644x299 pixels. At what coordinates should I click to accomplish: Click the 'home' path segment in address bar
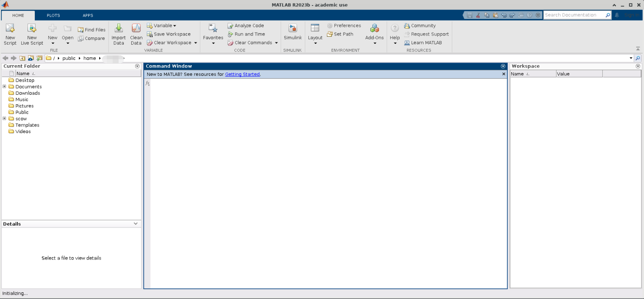pos(89,58)
